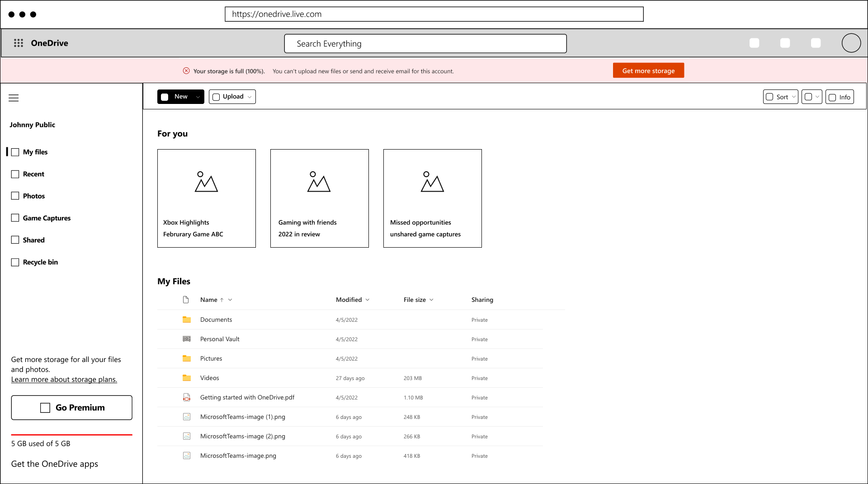
Task: Open My files in the sidebar
Action: tap(35, 152)
